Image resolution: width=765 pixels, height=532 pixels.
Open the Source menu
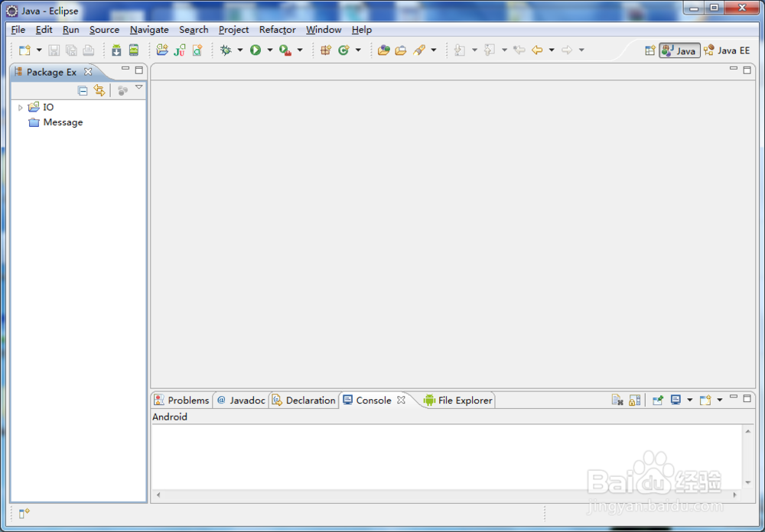click(x=104, y=30)
